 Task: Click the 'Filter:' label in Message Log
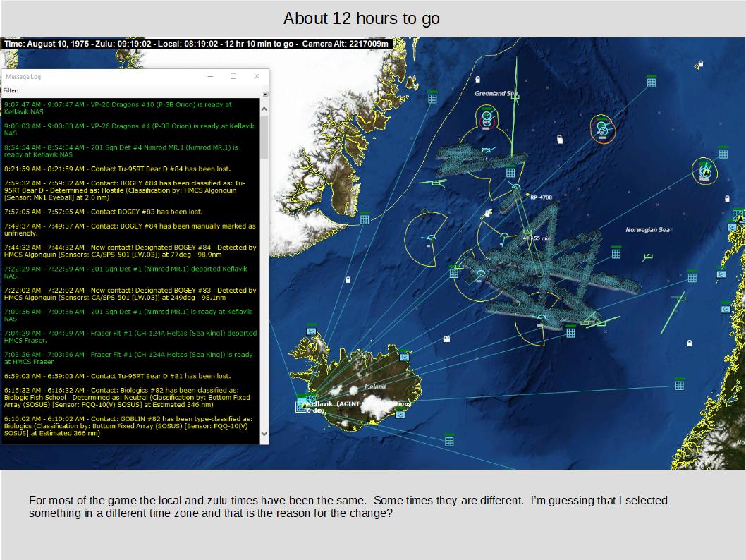[11, 90]
